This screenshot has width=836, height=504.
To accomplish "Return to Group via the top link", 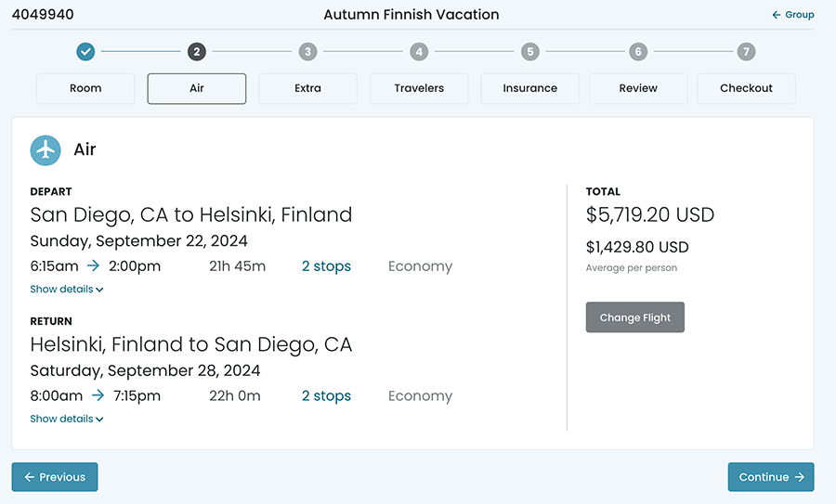I will tap(793, 15).
